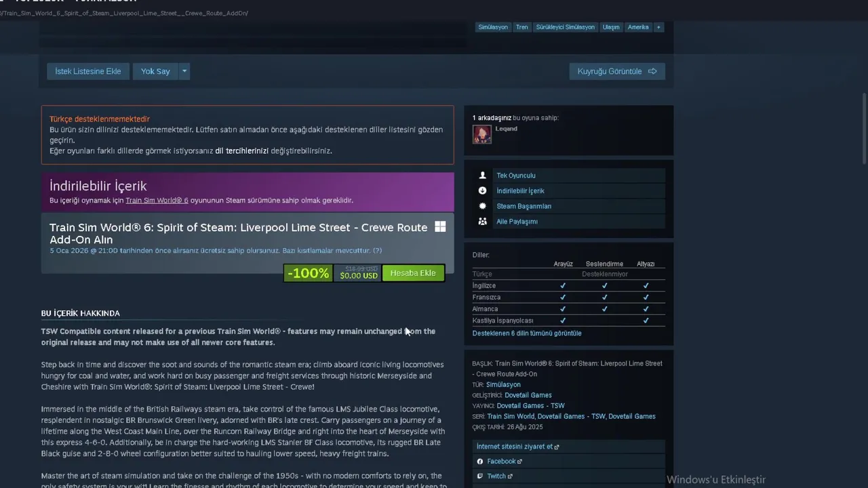868x488 pixels.
Task: Click the Almanca language row
Action: tap(568, 309)
